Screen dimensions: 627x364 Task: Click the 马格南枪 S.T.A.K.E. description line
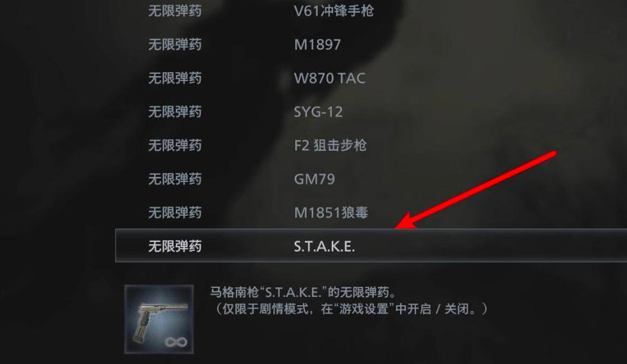coord(303,292)
